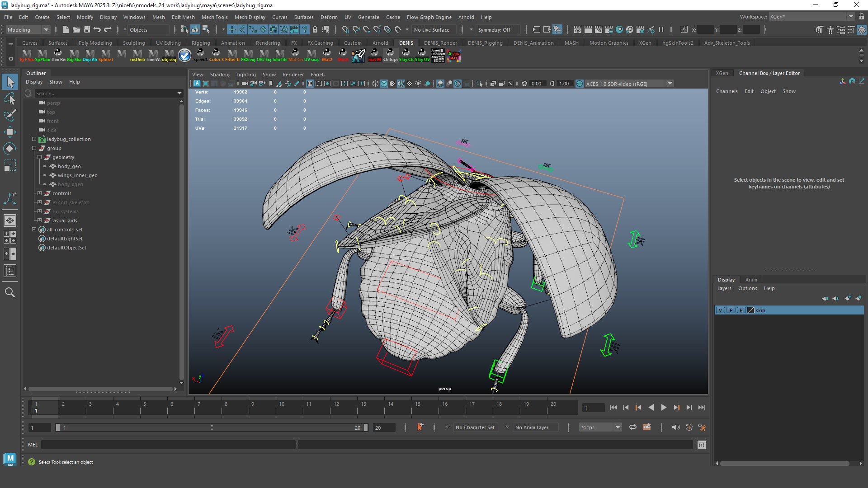Select the Rotate tool in toolbox
The width and height of the screenshot is (868, 488).
[10, 149]
